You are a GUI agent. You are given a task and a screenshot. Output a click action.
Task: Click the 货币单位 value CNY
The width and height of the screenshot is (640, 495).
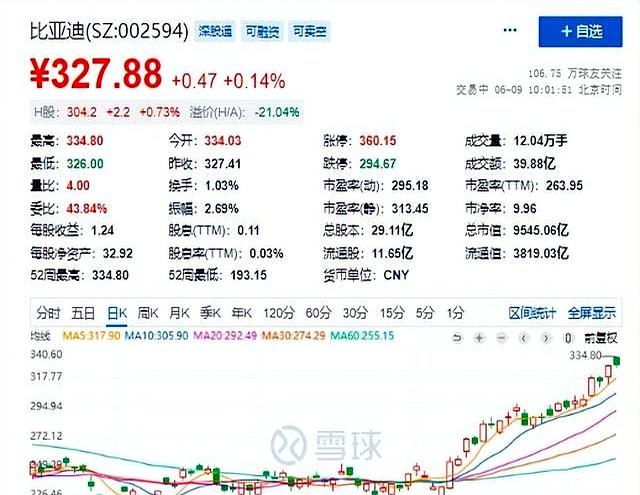396,275
